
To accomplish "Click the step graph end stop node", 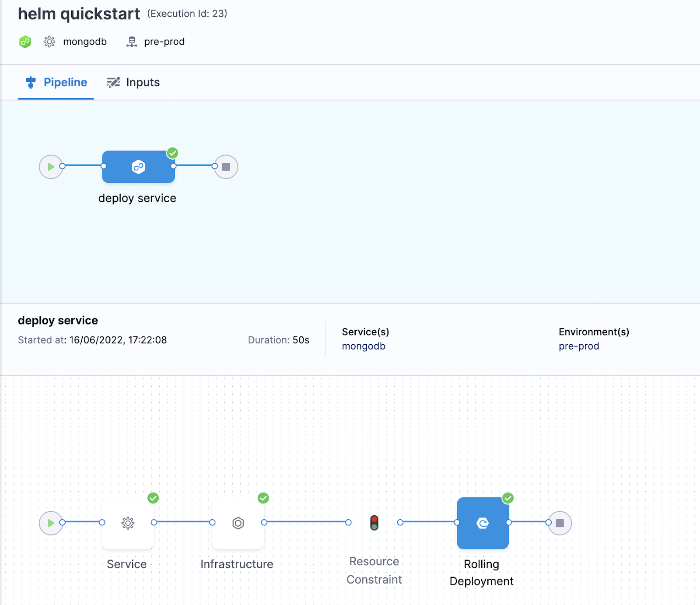I will (560, 523).
